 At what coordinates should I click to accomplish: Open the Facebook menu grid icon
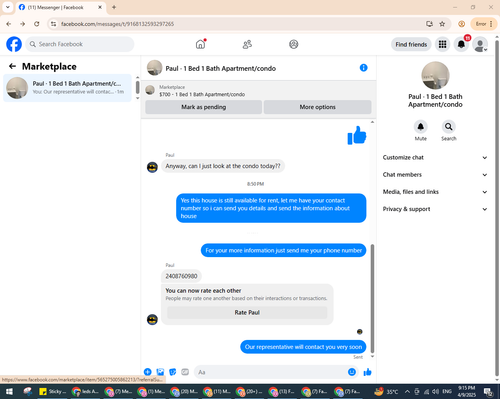(442, 44)
